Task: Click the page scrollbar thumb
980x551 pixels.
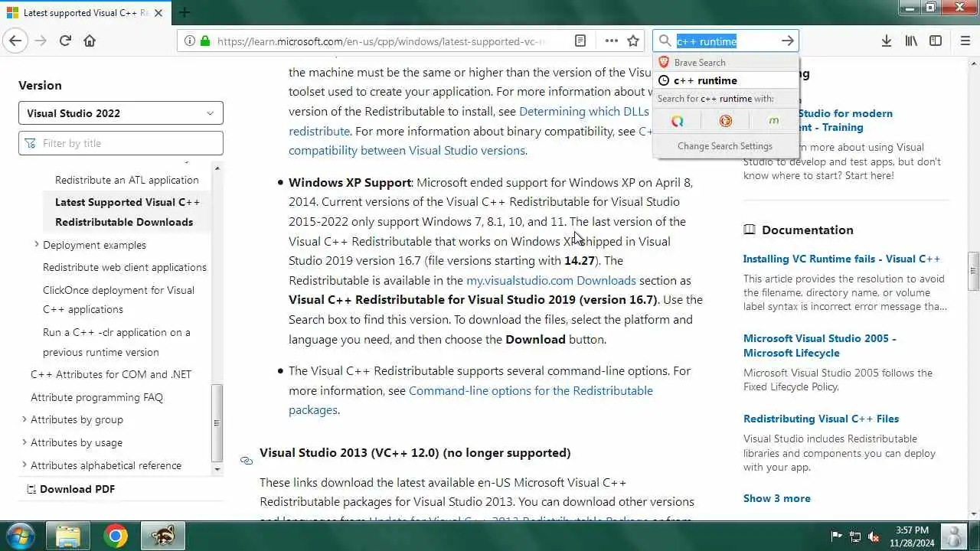Action: (974, 271)
